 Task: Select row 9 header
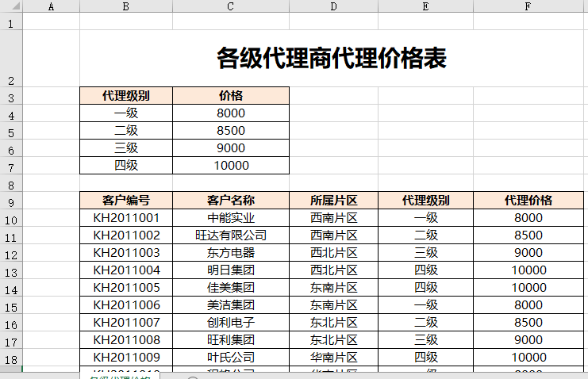tap(11, 203)
